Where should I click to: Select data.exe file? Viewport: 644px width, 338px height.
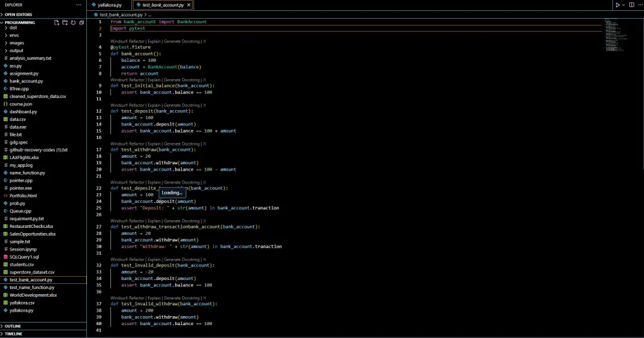point(17,127)
